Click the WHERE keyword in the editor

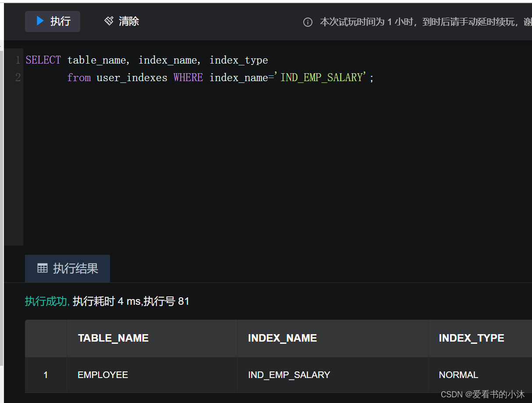click(x=188, y=78)
